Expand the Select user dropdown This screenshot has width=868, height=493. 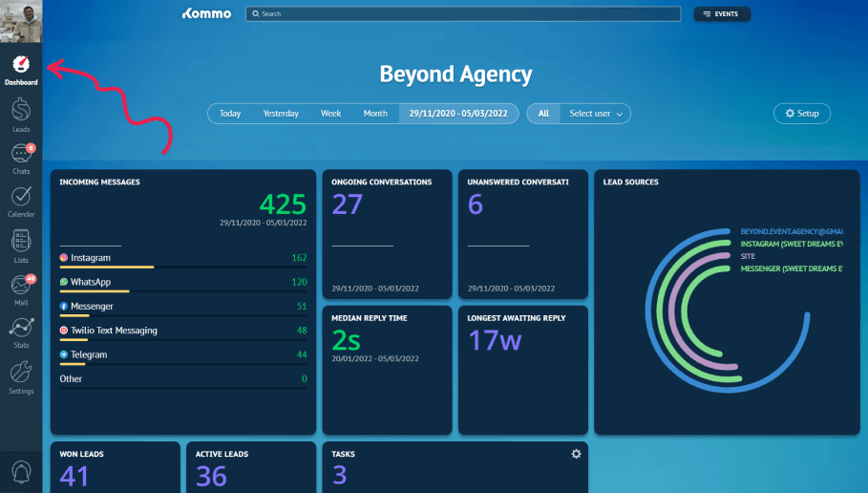pos(596,114)
